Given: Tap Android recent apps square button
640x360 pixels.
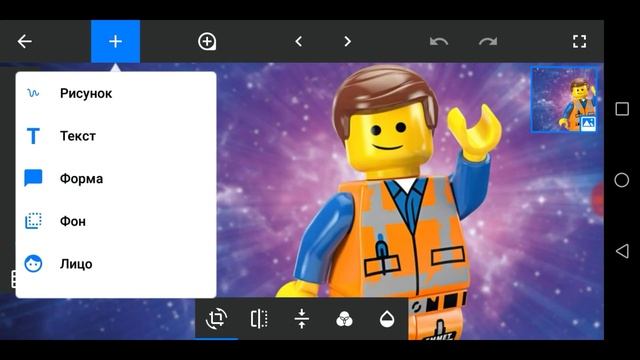Looking at the screenshot, I should 622,109.
